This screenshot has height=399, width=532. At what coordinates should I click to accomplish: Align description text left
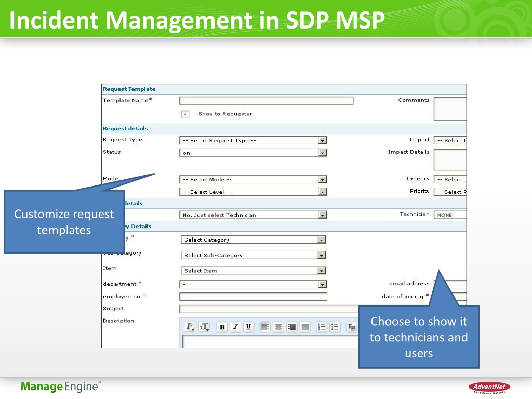pyautogui.click(x=265, y=327)
